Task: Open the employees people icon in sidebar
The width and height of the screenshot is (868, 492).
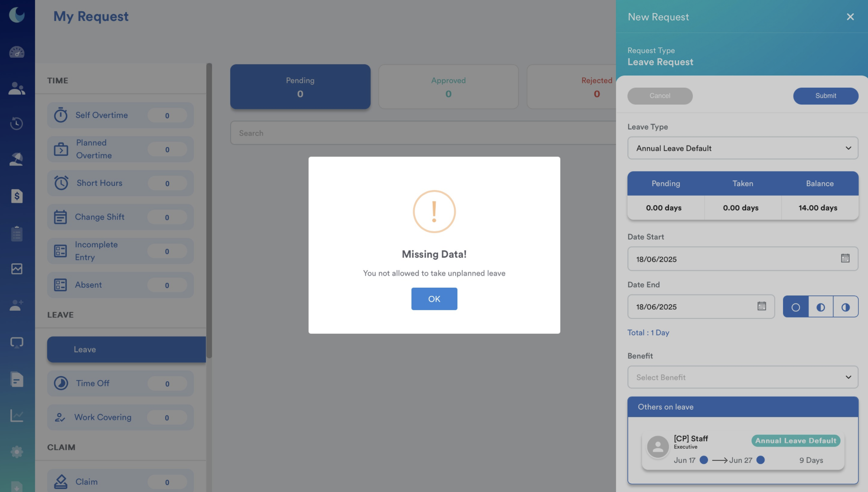Action: click(17, 88)
